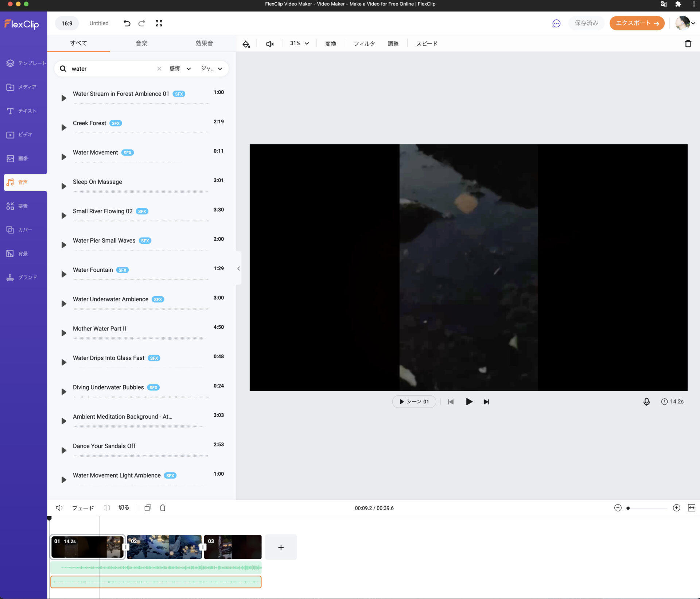700x599 pixels.
Task: Mute the clip with the speaker mute icon
Action: click(x=269, y=43)
